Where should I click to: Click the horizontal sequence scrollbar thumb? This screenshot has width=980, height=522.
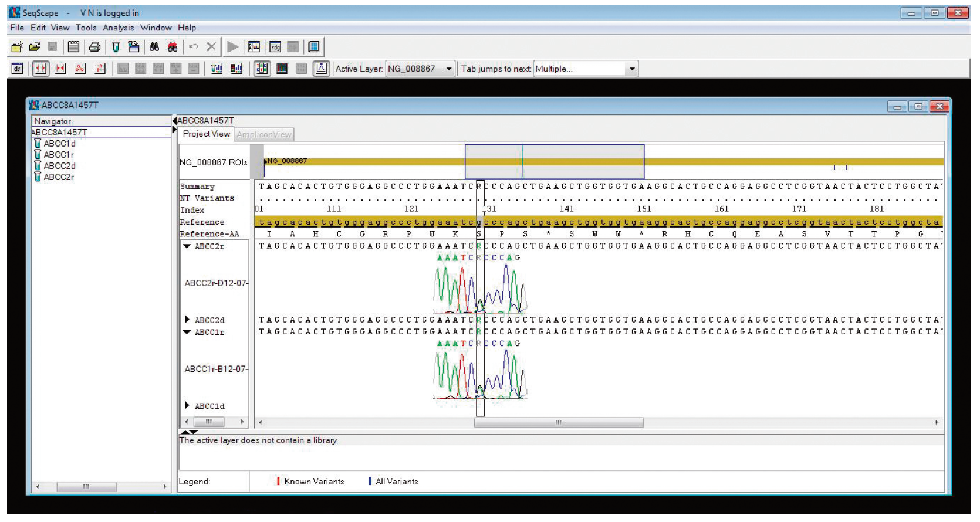click(558, 422)
